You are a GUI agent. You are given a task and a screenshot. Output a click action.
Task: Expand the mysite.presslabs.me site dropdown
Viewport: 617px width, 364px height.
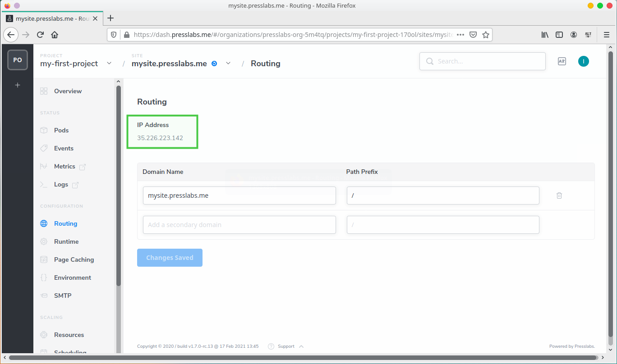click(228, 64)
